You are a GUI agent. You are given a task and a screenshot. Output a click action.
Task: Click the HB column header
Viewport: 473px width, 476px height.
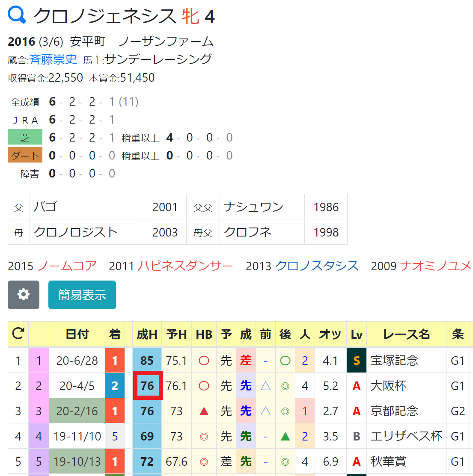pos(204,334)
